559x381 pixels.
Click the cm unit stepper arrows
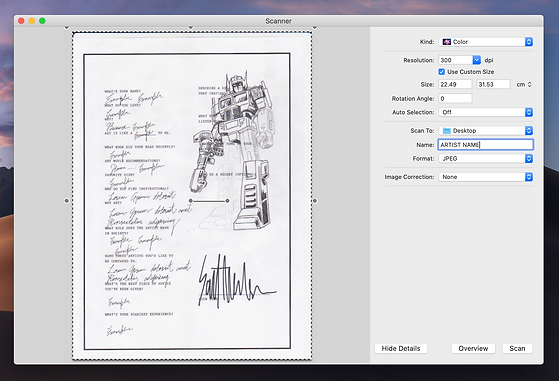(x=529, y=84)
